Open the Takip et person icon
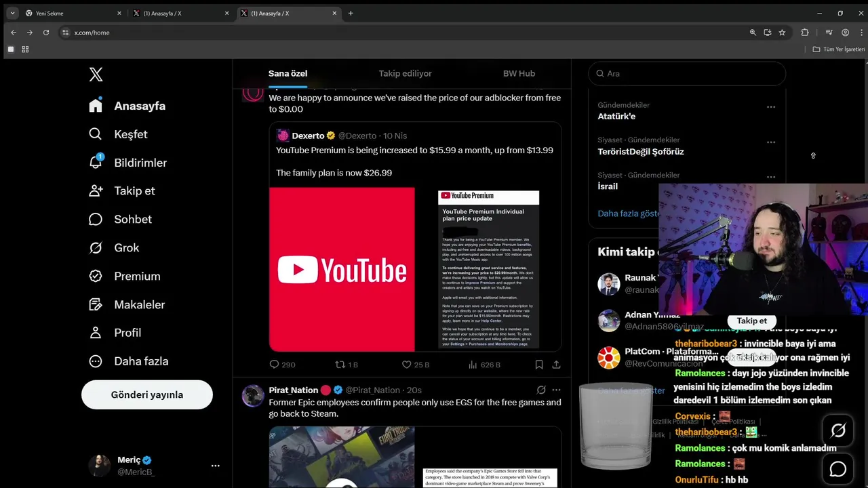The height and width of the screenshot is (488, 868). [96, 190]
